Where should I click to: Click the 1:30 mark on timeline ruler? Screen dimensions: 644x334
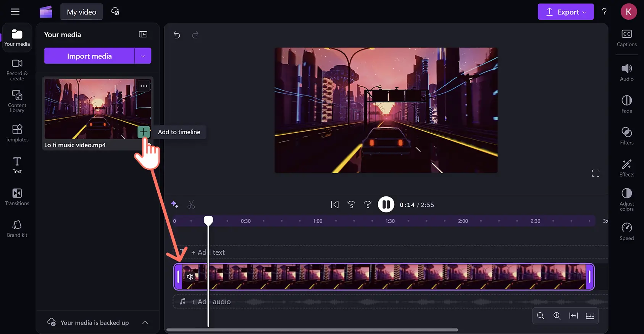point(390,221)
